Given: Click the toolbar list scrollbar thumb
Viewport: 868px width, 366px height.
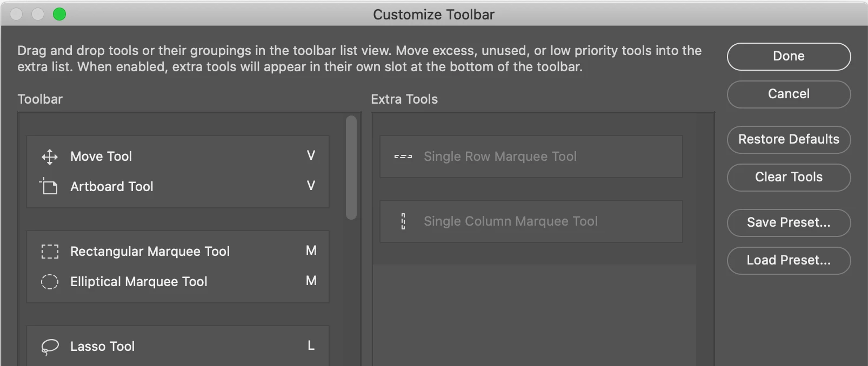Looking at the screenshot, I should [x=351, y=167].
